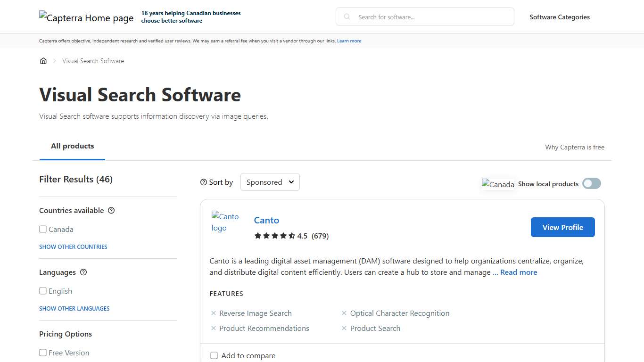Check the English language filter

pyautogui.click(x=43, y=291)
